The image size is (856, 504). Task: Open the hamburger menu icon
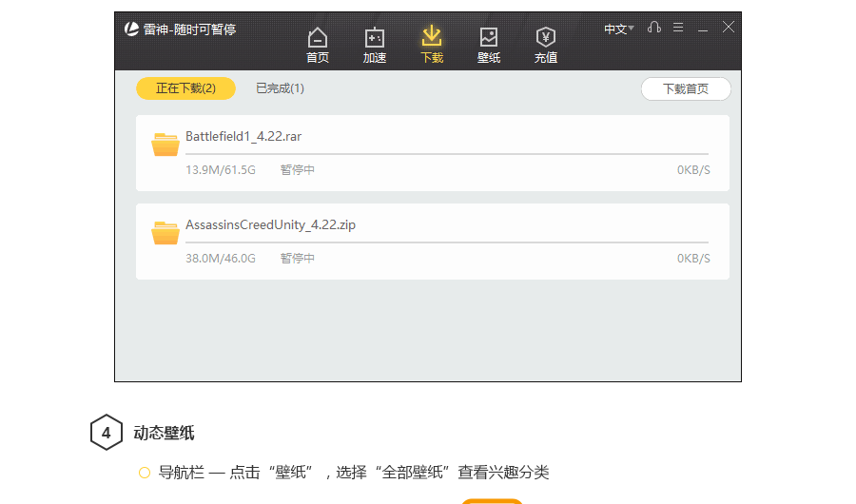(x=678, y=28)
